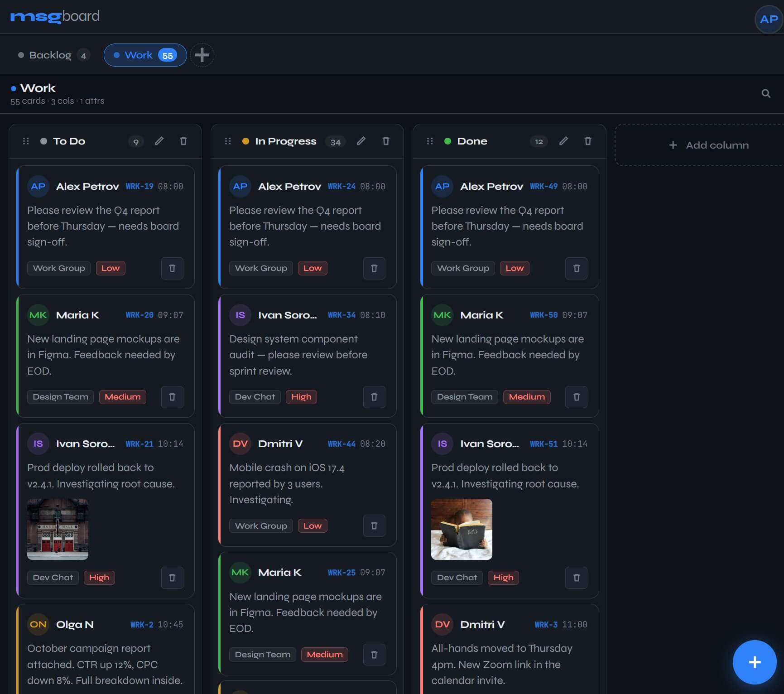Edit the To Do column name
This screenshot has width=784, height=694.
tap(159, 141)
